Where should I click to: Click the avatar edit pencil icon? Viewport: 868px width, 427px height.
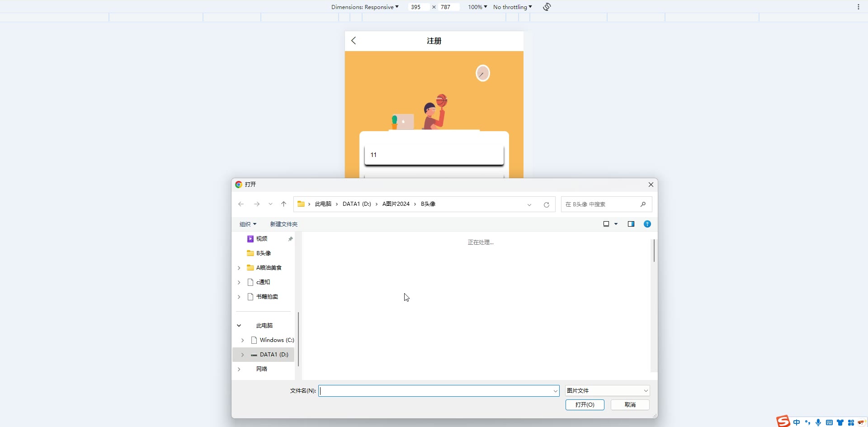[482, 73]
